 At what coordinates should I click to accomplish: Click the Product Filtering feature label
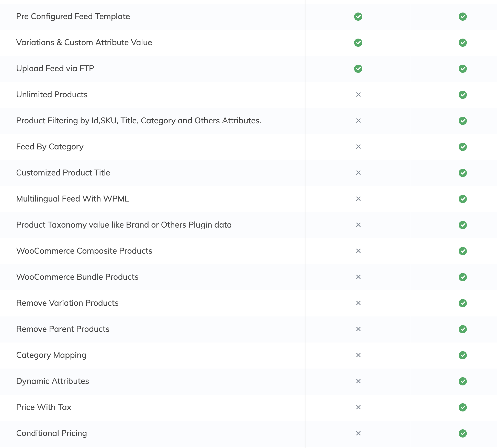point(138,121)
